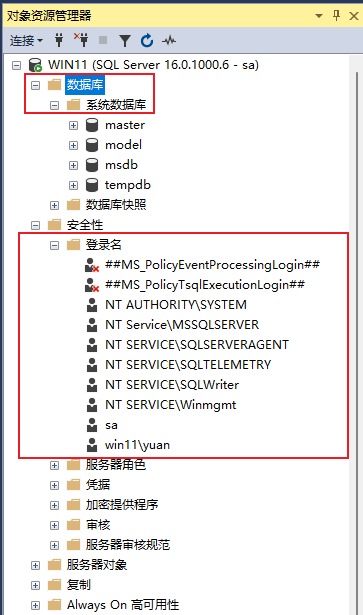Open the activity monitor pulse icon

[x=169, y=40]
